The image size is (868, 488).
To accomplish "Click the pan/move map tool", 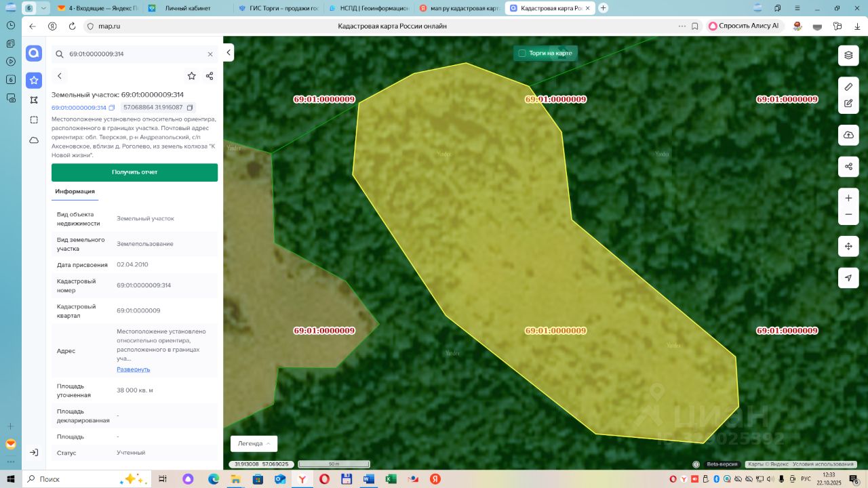I will tap(848, 246).
